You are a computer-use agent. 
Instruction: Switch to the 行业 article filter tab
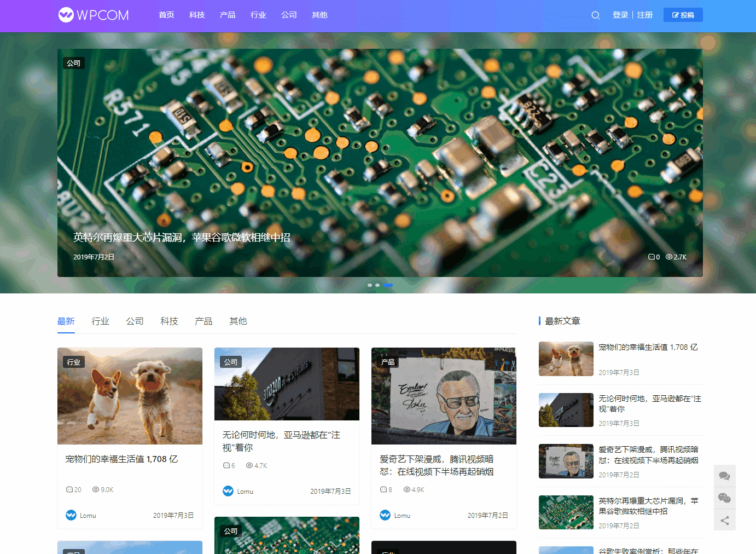pos(100,321)
